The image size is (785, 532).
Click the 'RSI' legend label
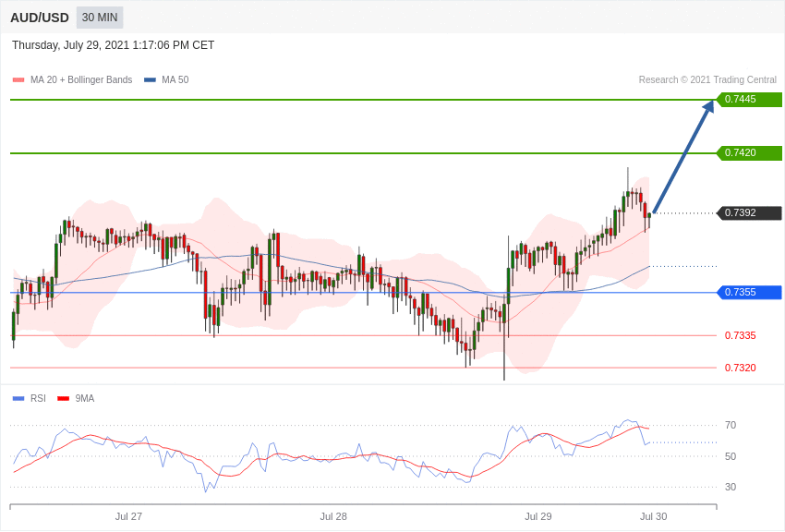coord(38,398)
